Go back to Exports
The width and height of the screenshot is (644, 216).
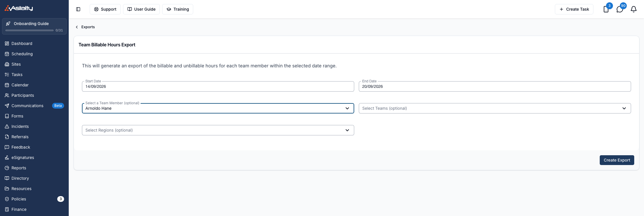[85, 27]
